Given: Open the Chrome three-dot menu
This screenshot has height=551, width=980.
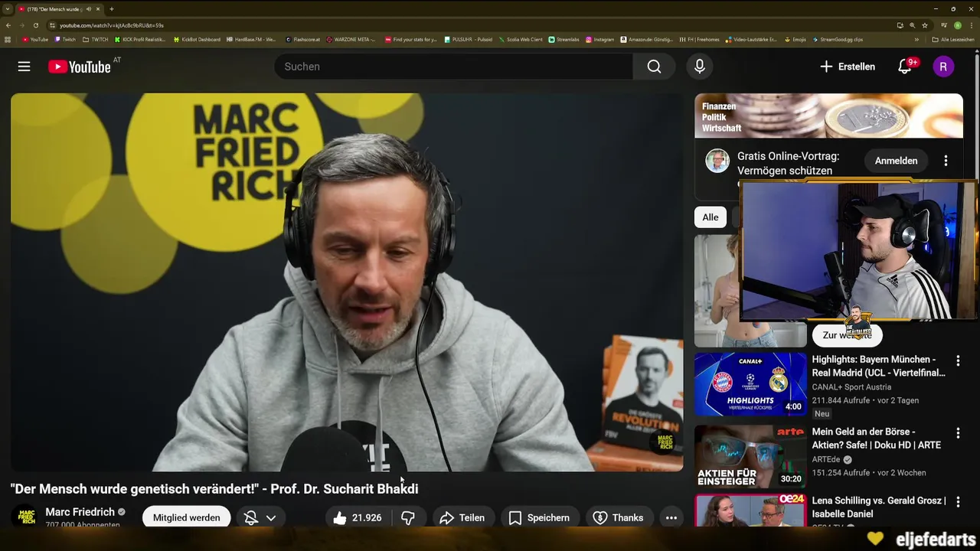Looking at the screenshot, I should point(971,25).
